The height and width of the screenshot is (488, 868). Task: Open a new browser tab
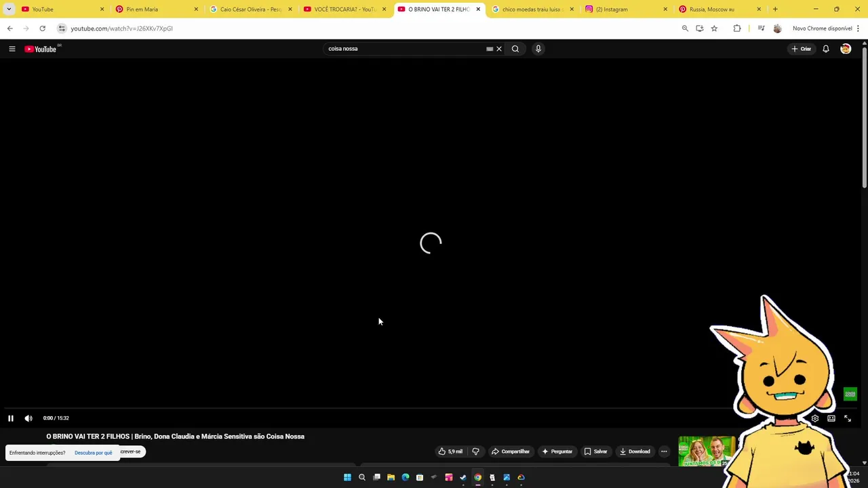pos(775,9)
